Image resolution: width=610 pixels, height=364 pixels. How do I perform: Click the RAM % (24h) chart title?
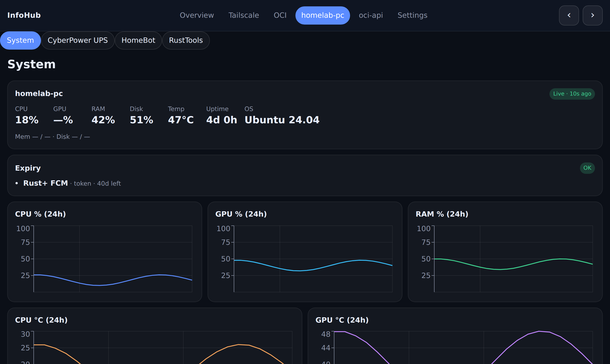point(442,214)
